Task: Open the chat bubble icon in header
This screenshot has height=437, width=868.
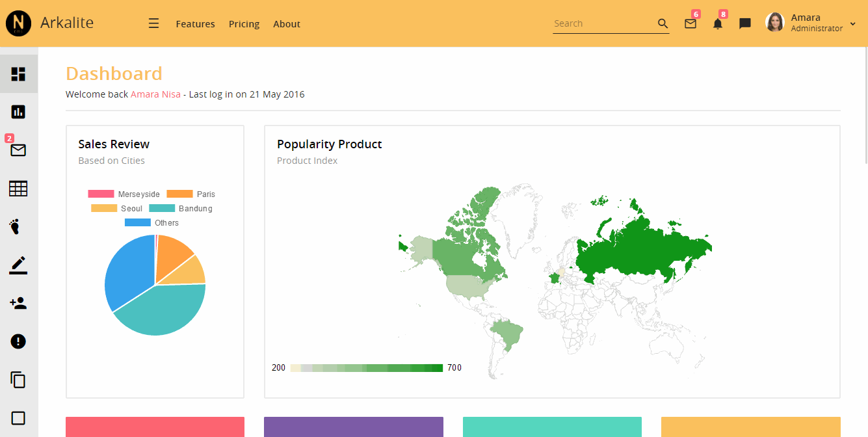Action: [x=745, y=24]
